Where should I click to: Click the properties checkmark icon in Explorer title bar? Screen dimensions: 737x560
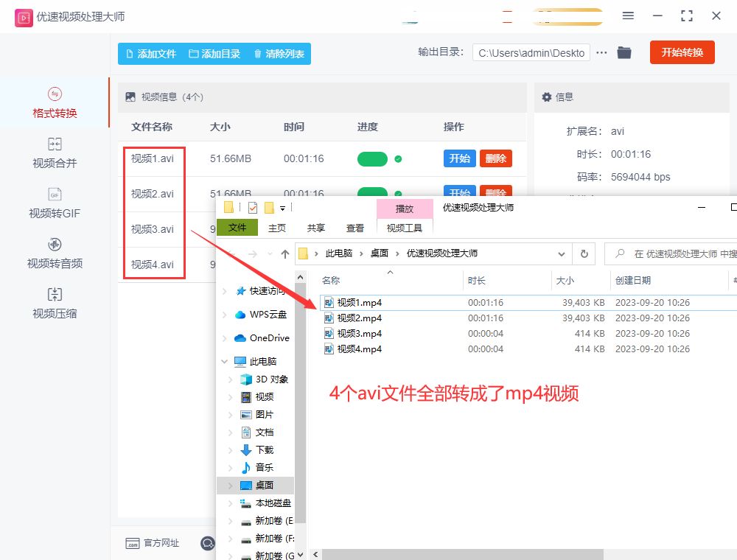(253, 207)
